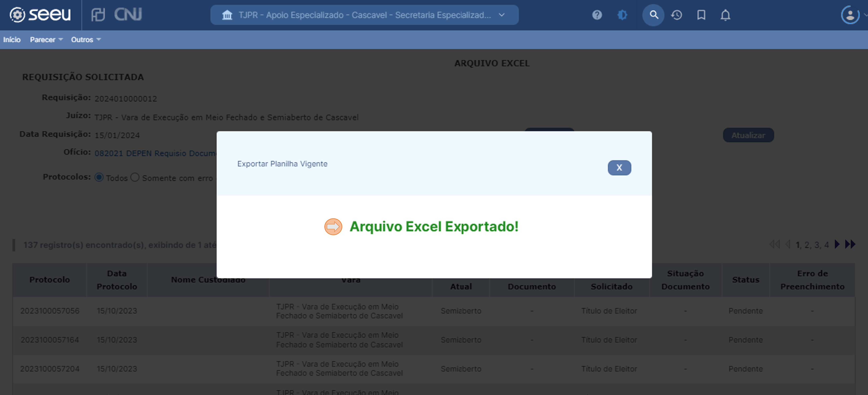Go to previous page arrow
868x395 pixels.
click(788, 244)
